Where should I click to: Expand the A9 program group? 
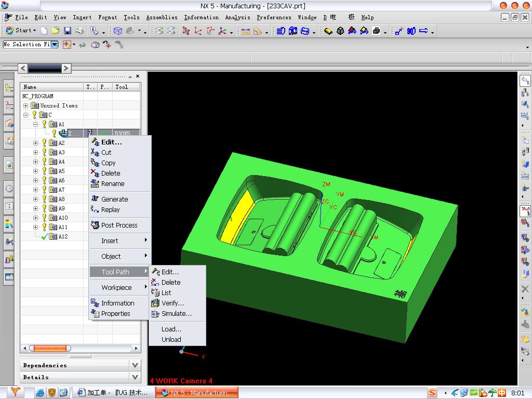pyautogui.click(x=36, y=209)
